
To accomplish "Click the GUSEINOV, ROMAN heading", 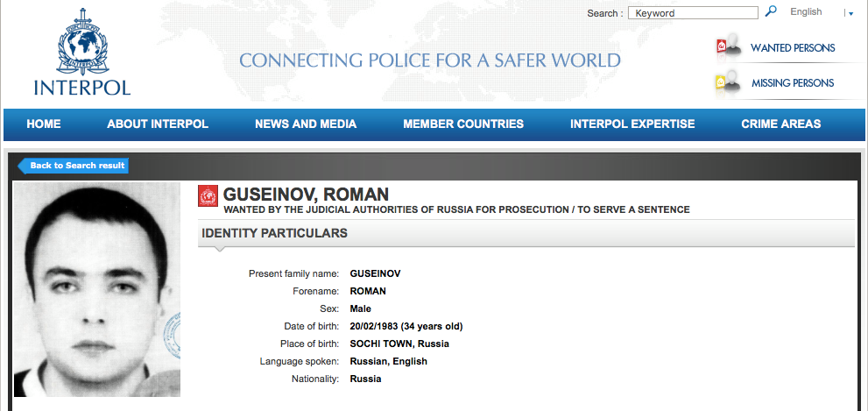I will tap(306, 195).
